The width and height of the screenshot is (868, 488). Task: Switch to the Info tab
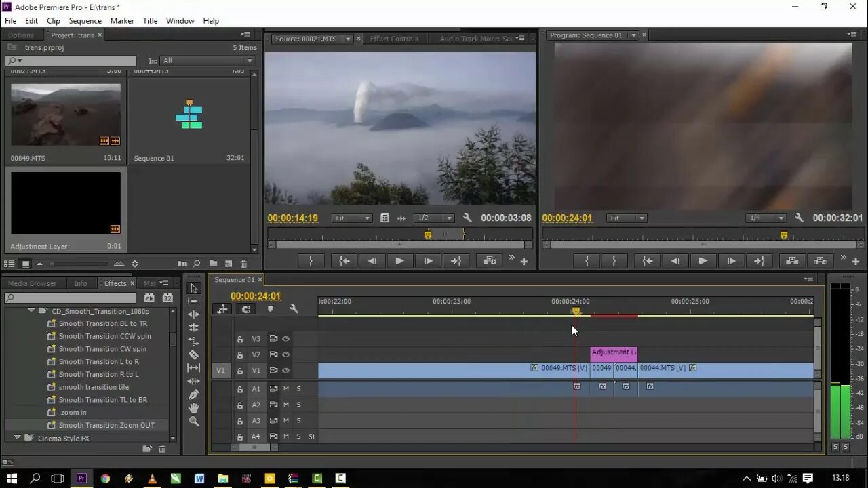click(x=80, y=283)
